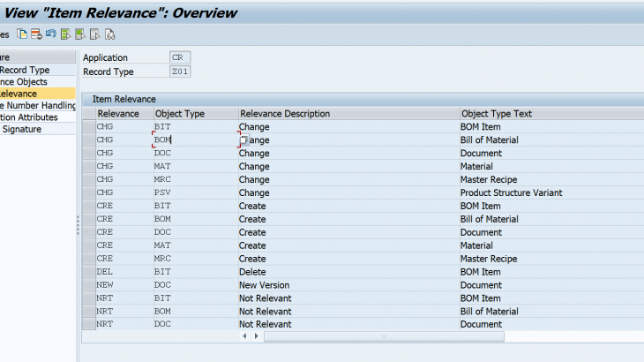This screenshot has height=362, width=644.
Task: Select the row marker for CHG DOC
Action: point(89,153)
